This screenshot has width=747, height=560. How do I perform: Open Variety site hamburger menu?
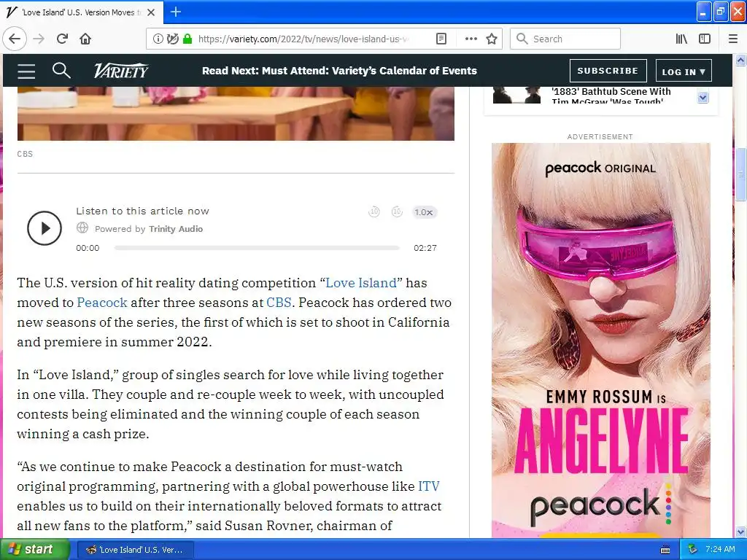tap(26, 71)
